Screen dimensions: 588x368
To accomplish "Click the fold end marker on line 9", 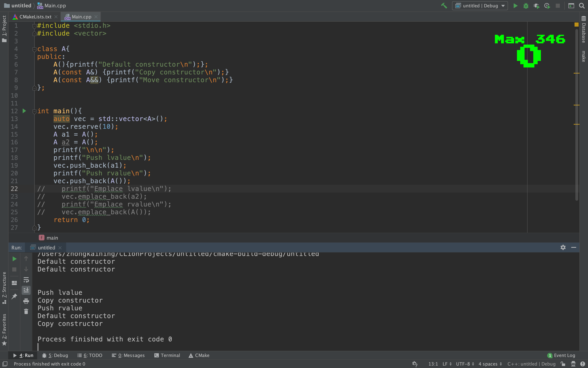I will 34,88.
